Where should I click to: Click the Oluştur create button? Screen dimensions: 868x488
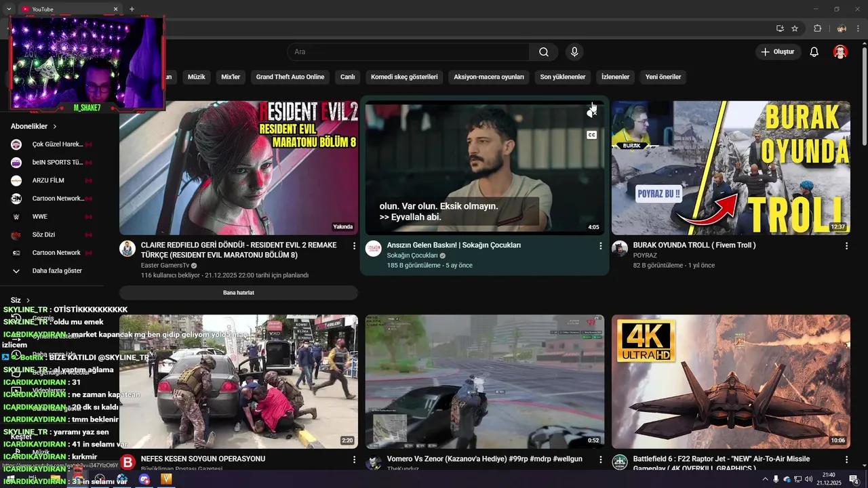pyautogui.click(x=778, y=52)
